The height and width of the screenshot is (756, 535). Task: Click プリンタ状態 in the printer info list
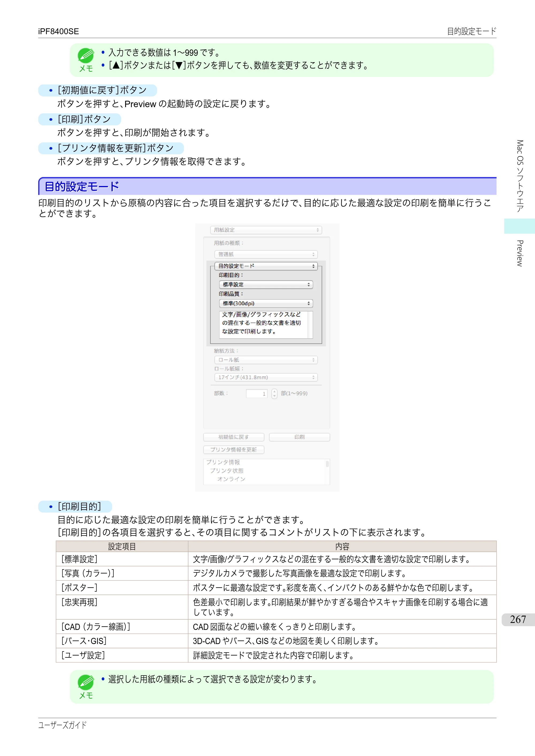click(x=227, y=471)
